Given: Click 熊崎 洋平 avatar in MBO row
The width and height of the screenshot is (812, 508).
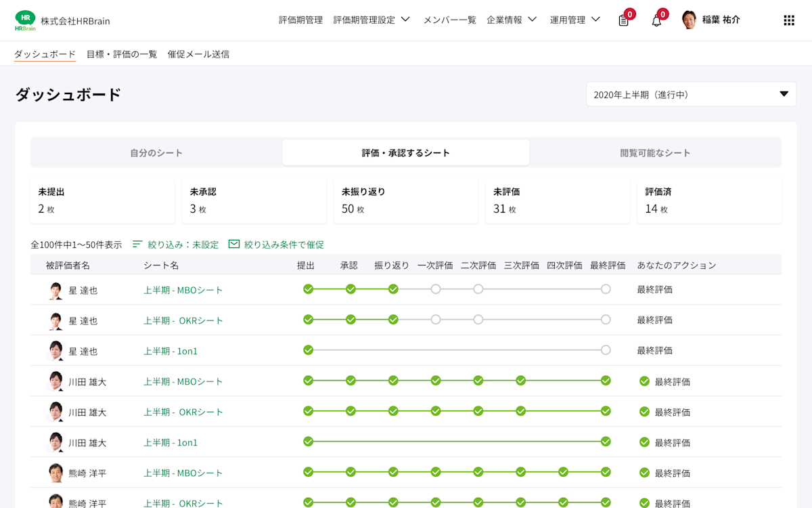Looking at the screenshot, I should click(55, 473).
